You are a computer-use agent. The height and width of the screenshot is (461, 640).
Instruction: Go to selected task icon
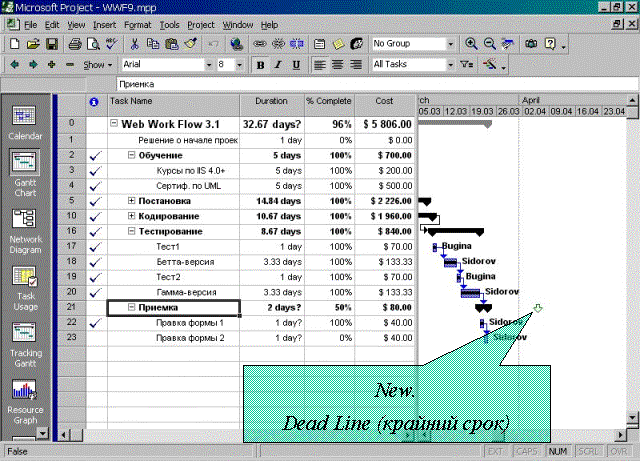508,44
